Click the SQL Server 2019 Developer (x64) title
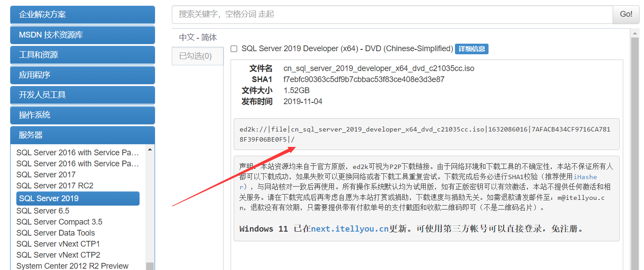This screenshot has width=644, height=270. 347,49
